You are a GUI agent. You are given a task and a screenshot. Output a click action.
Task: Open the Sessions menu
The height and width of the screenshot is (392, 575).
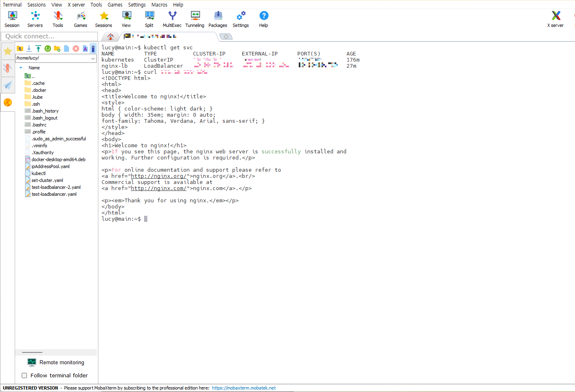[x=37, y=4]
